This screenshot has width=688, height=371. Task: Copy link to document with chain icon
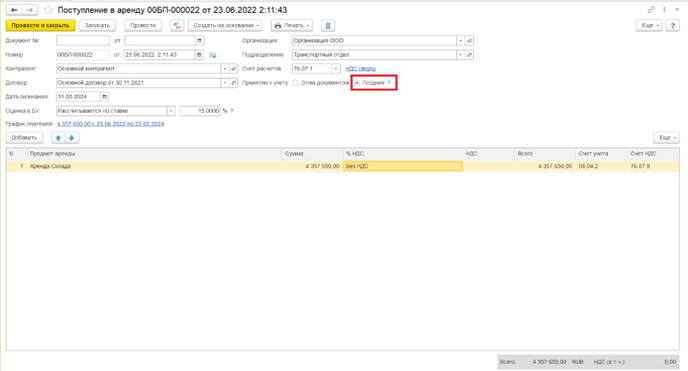(x=651, y=9)
